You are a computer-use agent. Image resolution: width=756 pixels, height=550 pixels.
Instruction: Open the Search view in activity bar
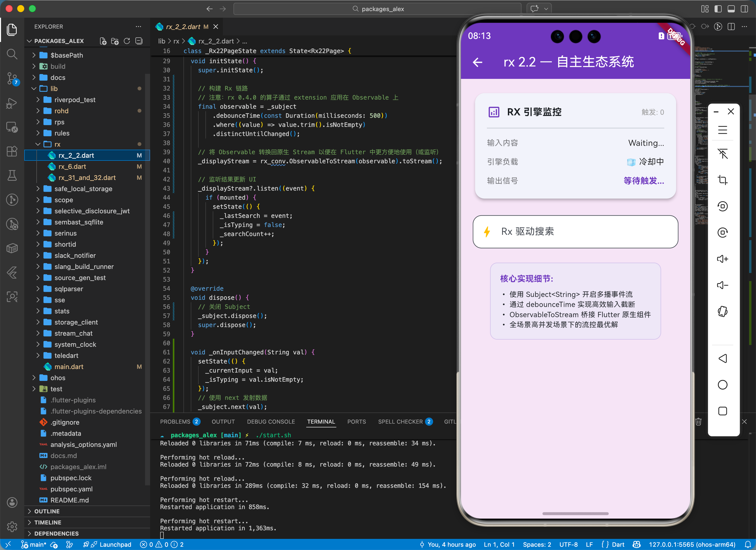[12, 54]
